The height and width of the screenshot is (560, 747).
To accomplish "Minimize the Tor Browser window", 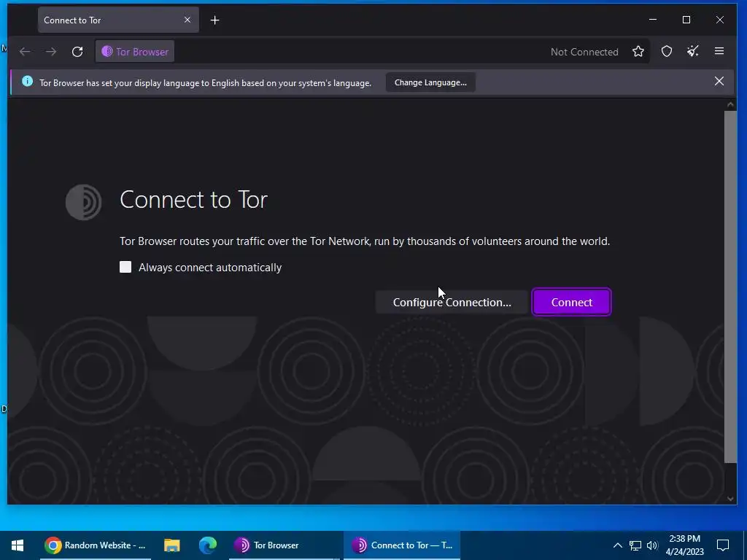I will click(x=653, y=20).
